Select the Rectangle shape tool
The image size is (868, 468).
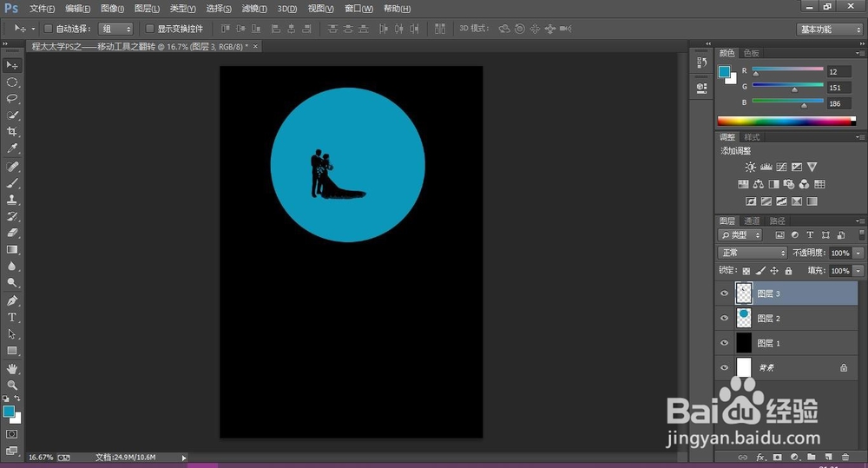click(x=11, y=351)
